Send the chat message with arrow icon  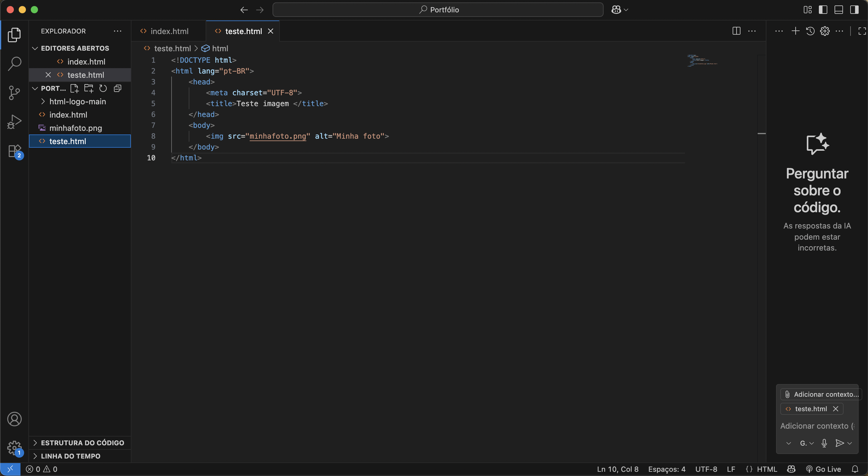pyautogui.click(x=840, y=443)
